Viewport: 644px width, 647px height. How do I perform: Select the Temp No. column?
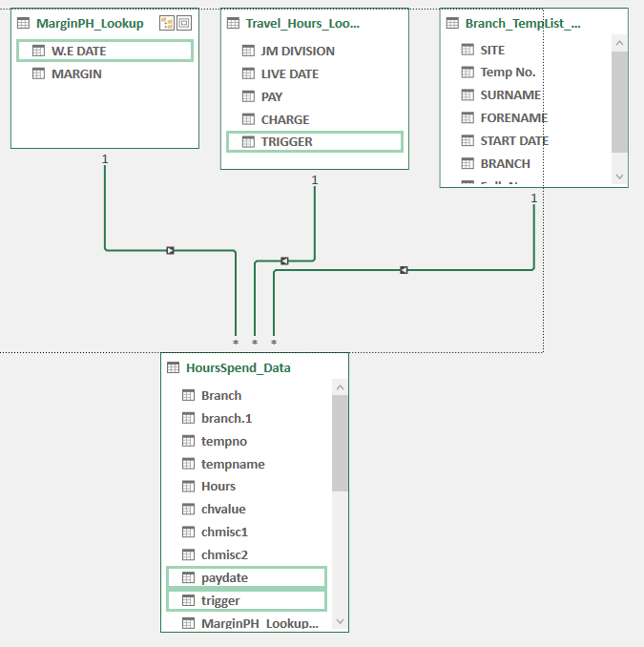click(x=528, y=73)
